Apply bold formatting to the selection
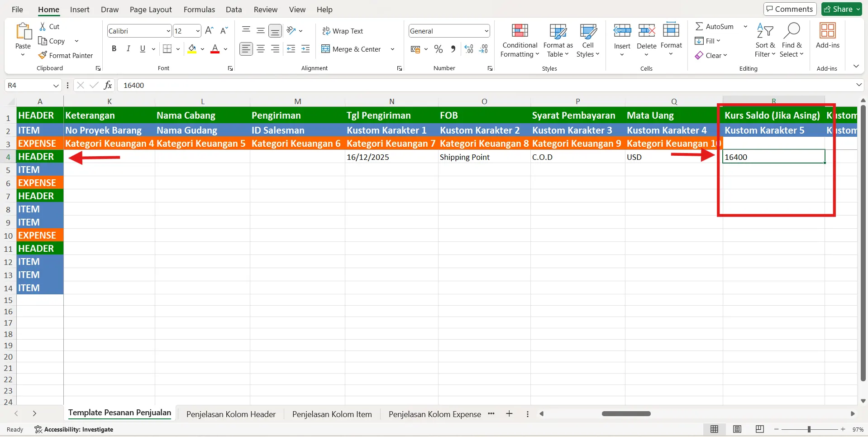Image resolution: width=868 pixels, height=437 pixels. (x=114, y=48)
